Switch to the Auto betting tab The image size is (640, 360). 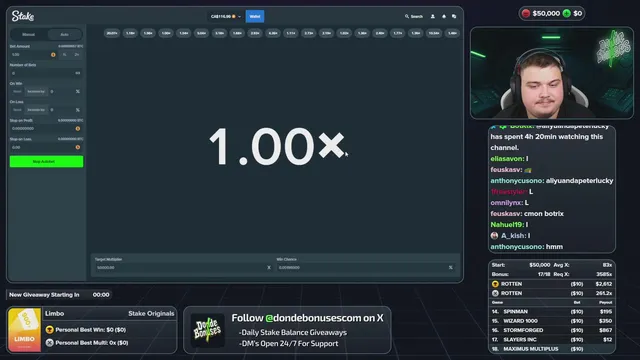click(x=64, y=34)
